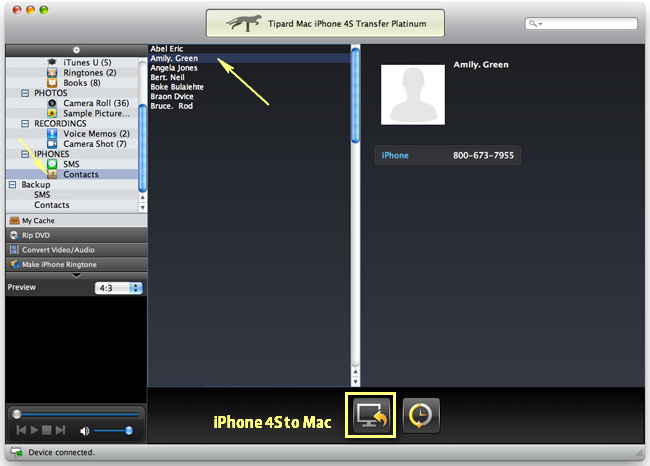The width and height of the screenshot is (650, 466).
Task: Collapse the PHOTOS section
Action: (x=25, y=93)
